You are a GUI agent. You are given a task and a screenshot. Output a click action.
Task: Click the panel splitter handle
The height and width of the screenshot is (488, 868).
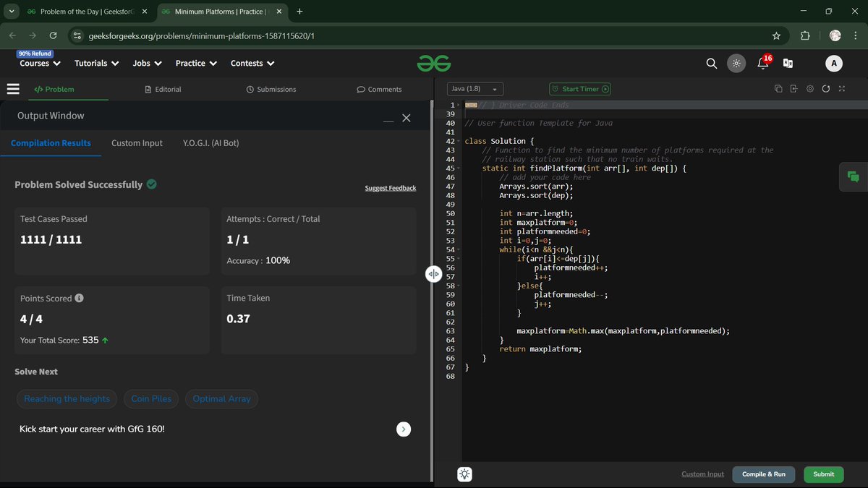[433, 273]
